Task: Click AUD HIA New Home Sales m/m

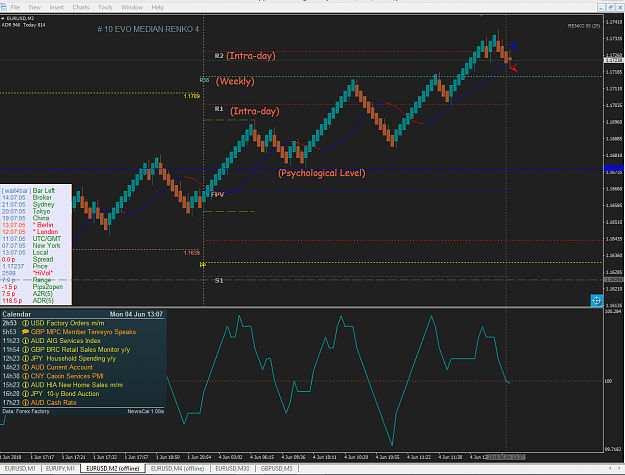Action: pos(77,385)
